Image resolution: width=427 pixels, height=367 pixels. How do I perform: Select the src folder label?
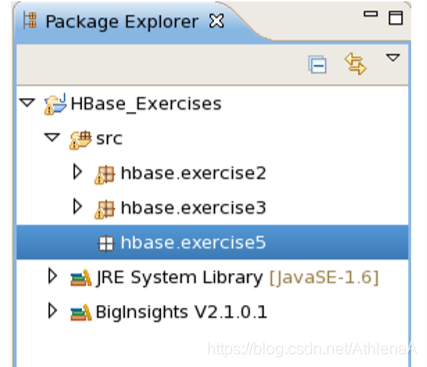pyautogui.click(x=109, y=139)
